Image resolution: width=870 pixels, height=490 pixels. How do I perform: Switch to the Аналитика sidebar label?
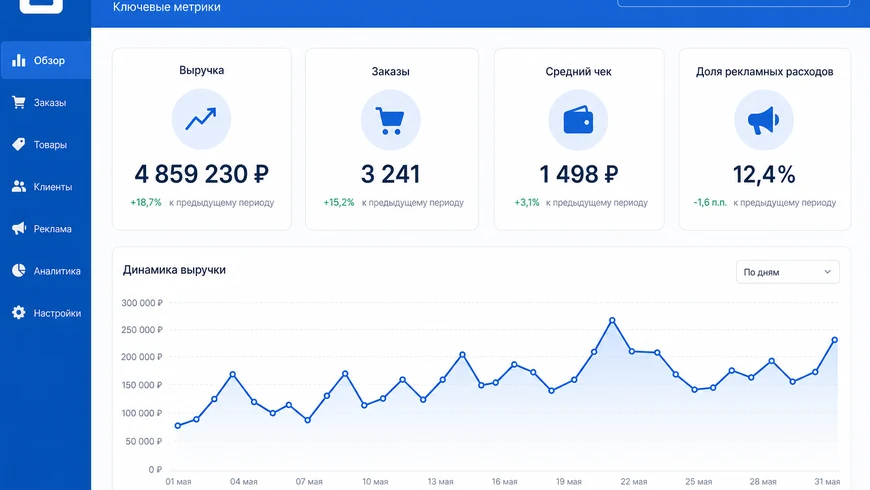click(57, 271)
